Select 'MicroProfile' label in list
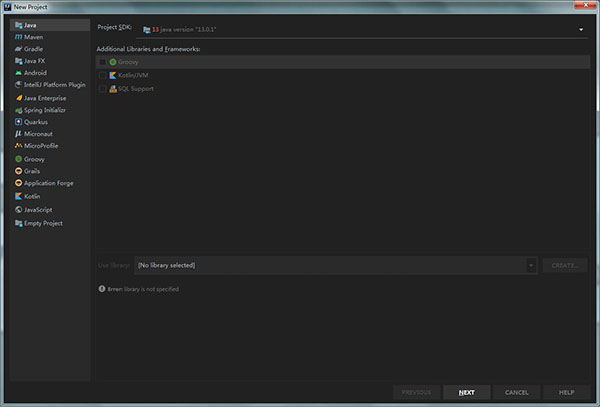600x407 pixels. pos(41,146)
